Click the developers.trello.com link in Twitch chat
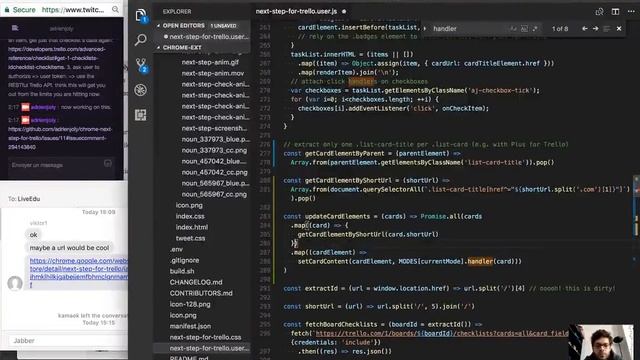Screen dimensions: 640x360 tap(57, 58)
